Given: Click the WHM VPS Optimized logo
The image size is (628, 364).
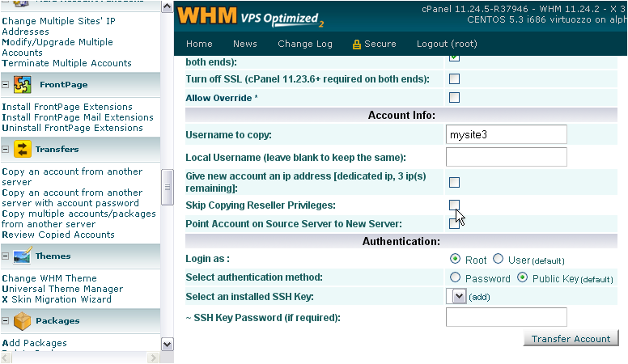Looking at the screenshot, I should pos(251,17).
